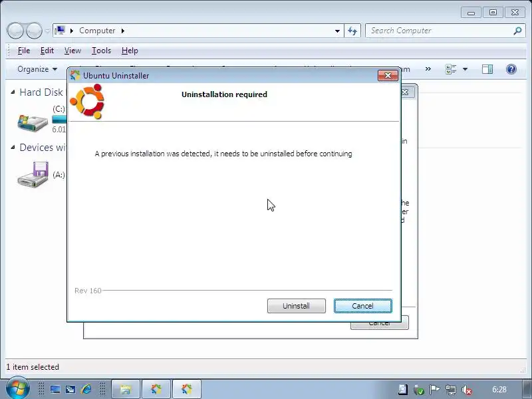Switch to first Ubuntu installer taskbar button

(x=156, y=389)
